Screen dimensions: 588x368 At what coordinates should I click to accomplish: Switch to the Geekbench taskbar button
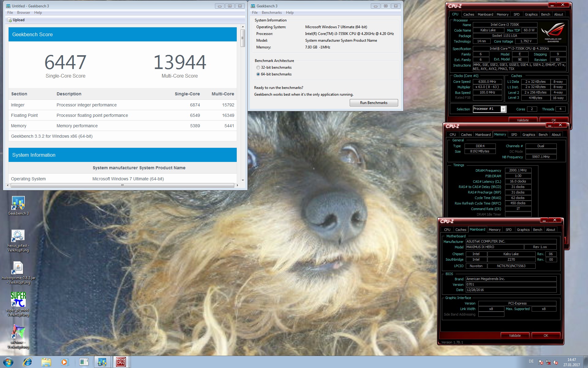pos(102,362)
